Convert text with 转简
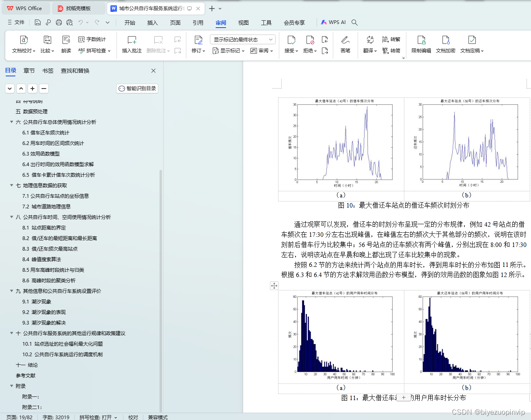This screenshot has height=420, width=531. click(391, 51)
